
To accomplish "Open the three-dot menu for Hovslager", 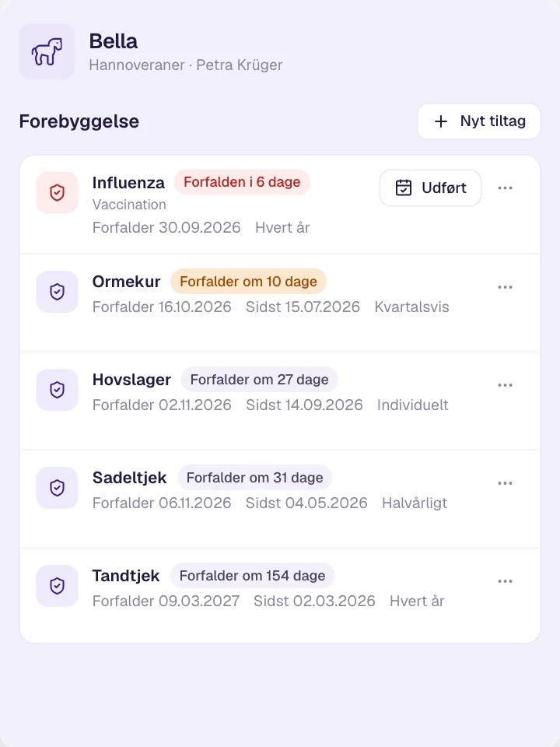I will tap(506, 385).
